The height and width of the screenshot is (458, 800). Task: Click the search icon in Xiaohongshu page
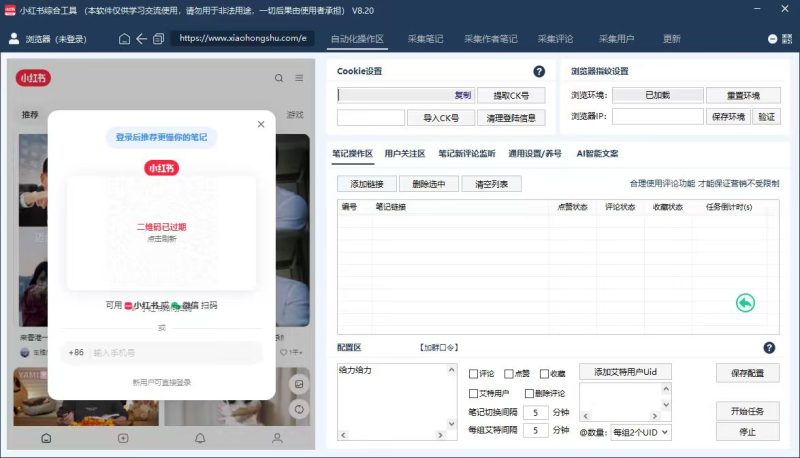click(279, 78)
